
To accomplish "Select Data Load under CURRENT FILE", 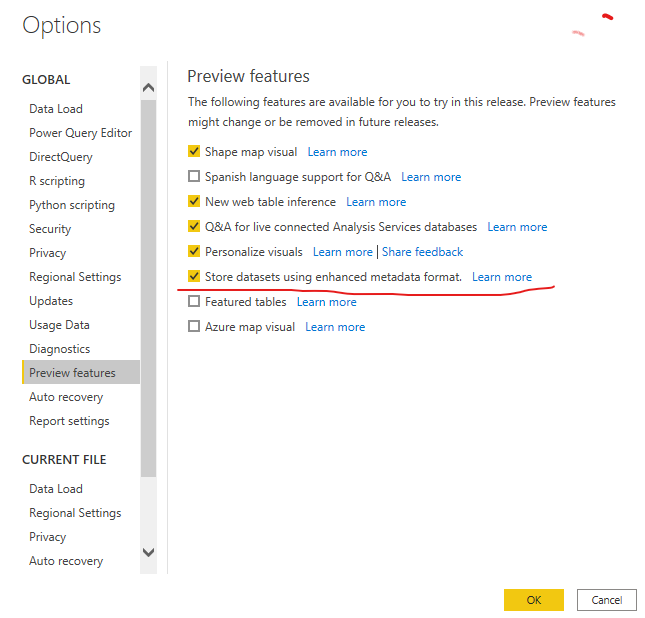I will pyautogui.click(x=56, y=489).
